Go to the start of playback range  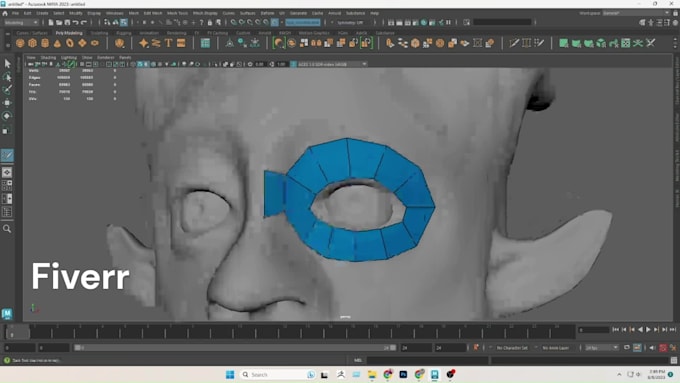(615, 330)
